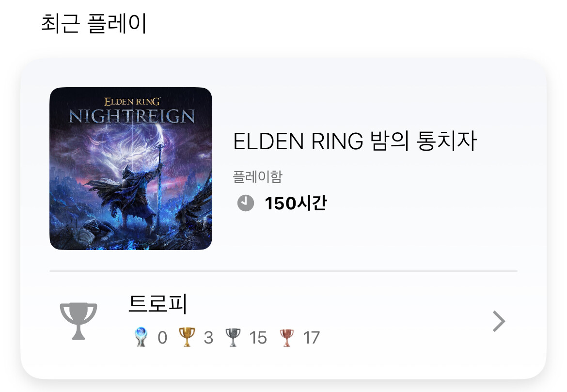The image size is (567, 392).
Task: Click the clock playtime icon
Action: tap(246, 203)
